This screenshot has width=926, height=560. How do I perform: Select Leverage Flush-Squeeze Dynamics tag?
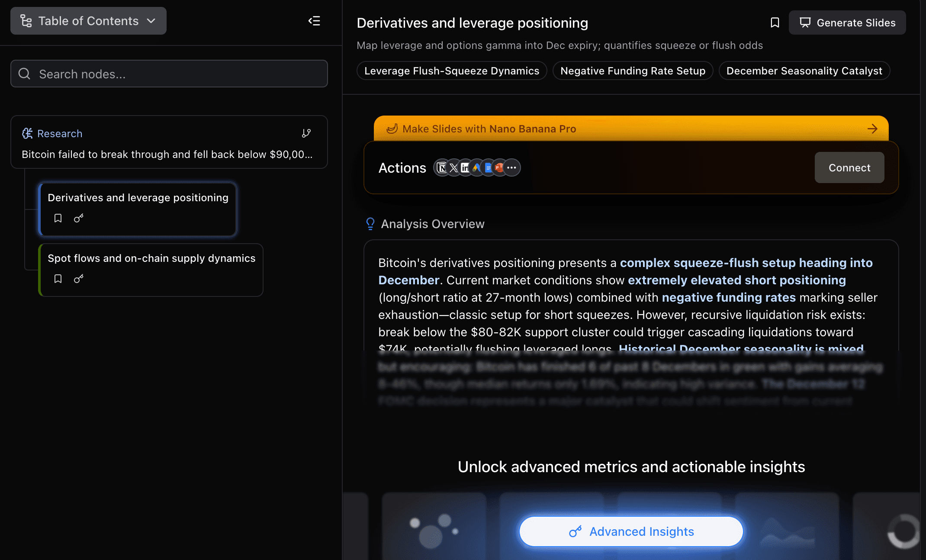pyautogui.click(x=451, y=71)
